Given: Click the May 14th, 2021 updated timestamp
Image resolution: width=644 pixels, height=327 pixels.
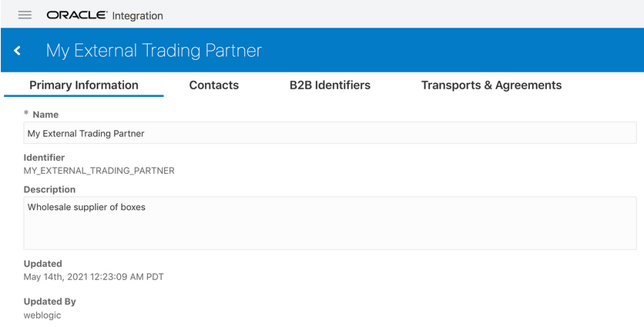Looking at the screenshot, I should tap(93, 277).
